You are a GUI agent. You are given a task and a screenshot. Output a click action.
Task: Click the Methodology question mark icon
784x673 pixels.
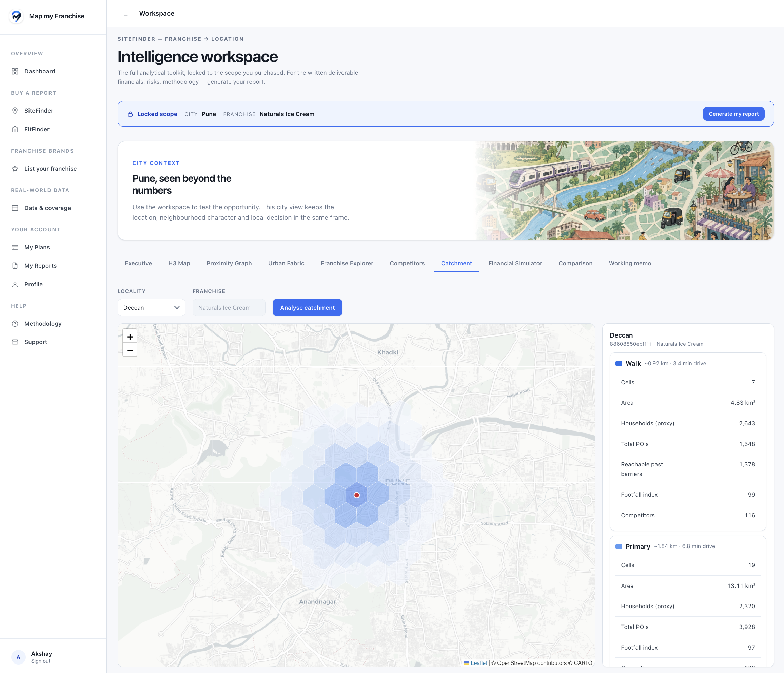[15, 324]
